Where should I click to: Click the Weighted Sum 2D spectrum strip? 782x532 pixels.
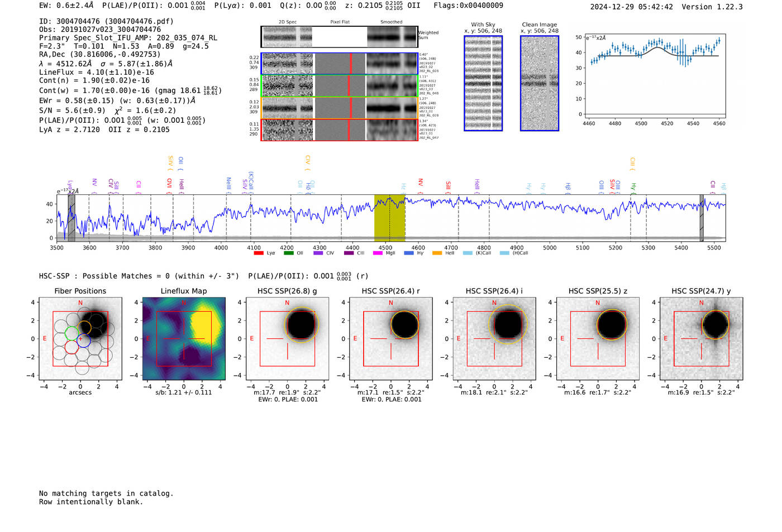(340, 37)
